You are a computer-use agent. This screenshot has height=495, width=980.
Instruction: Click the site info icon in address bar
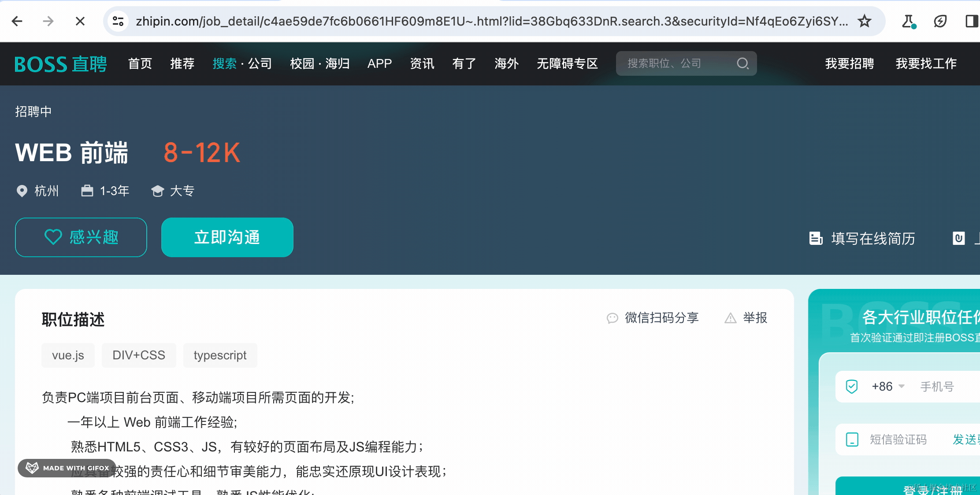[x=118, y=21]
